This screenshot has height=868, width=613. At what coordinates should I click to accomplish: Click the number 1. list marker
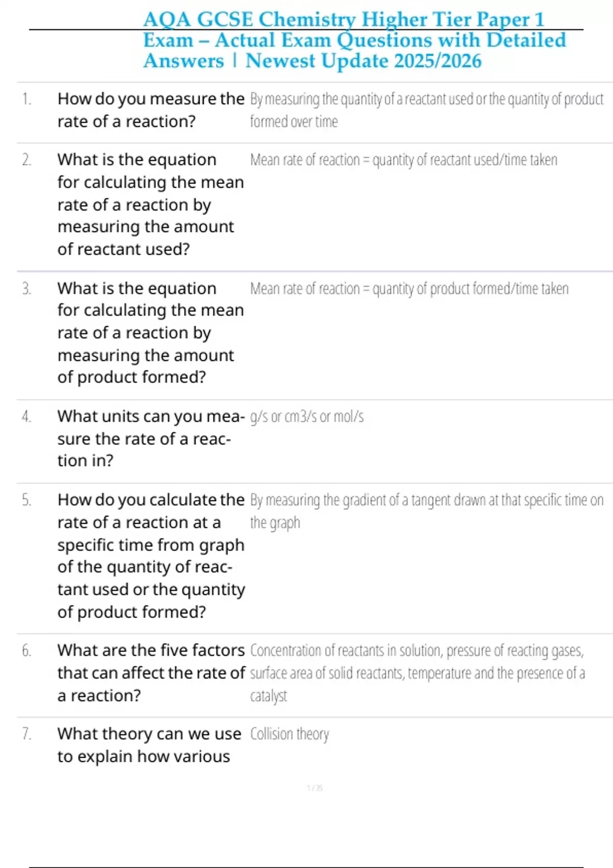pyautogui.click(x=27, y=99)
